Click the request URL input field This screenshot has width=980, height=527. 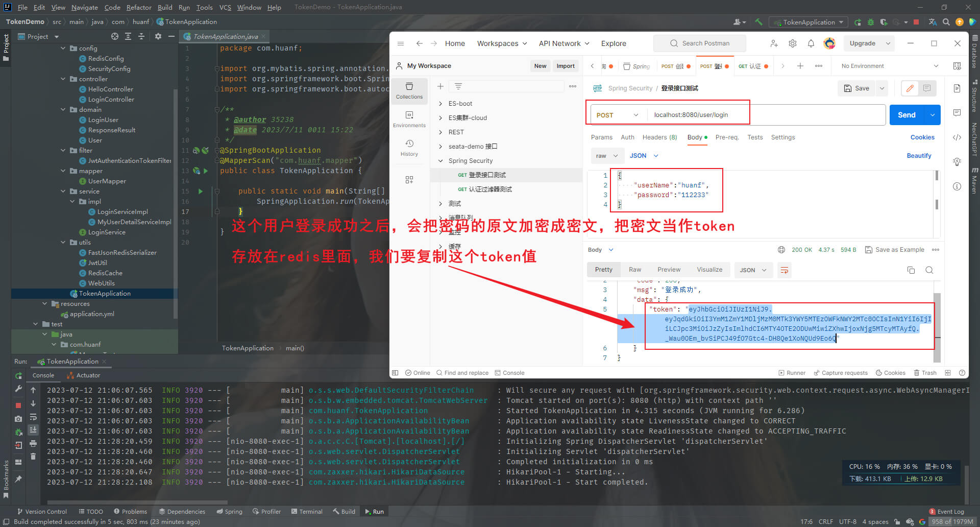tap(767, 115)
